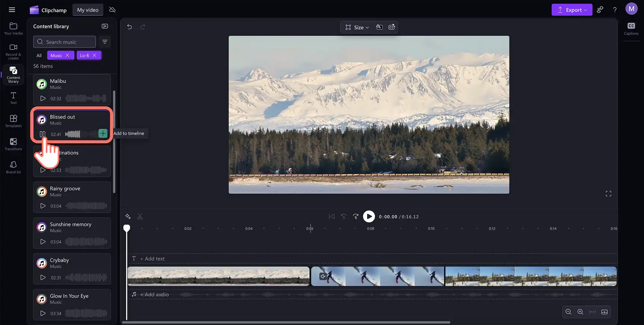Redo the last action
The image size is (644, 325).
coord(143,27)
